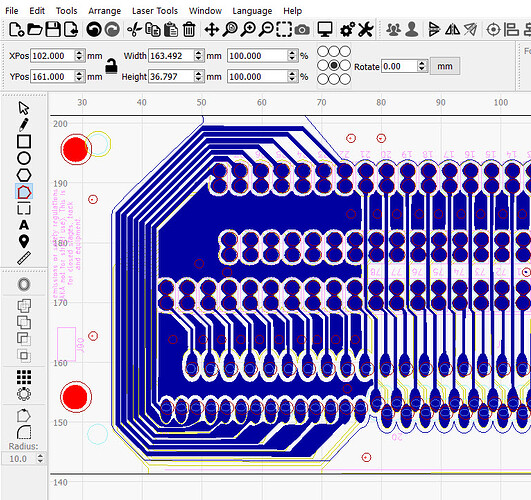Select the bottom-right anchor radio button
Screen dimensions: 531x500
pos(345,79)
